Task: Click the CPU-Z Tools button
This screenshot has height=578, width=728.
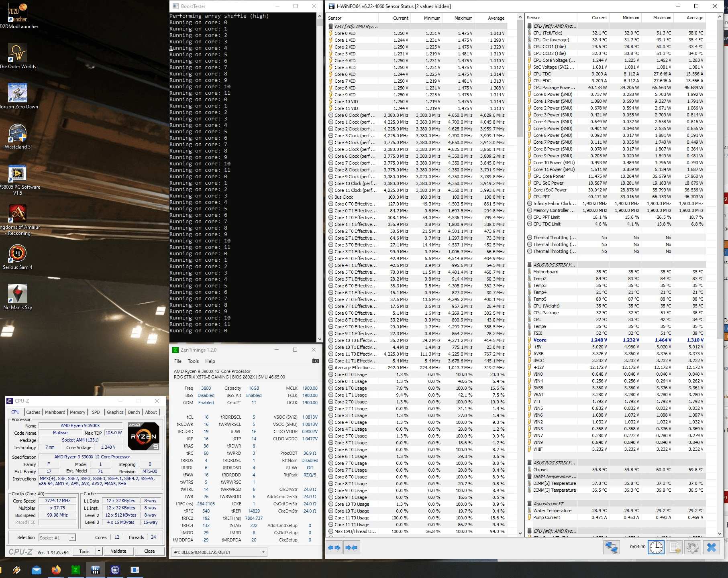Action: coord(85,551)
